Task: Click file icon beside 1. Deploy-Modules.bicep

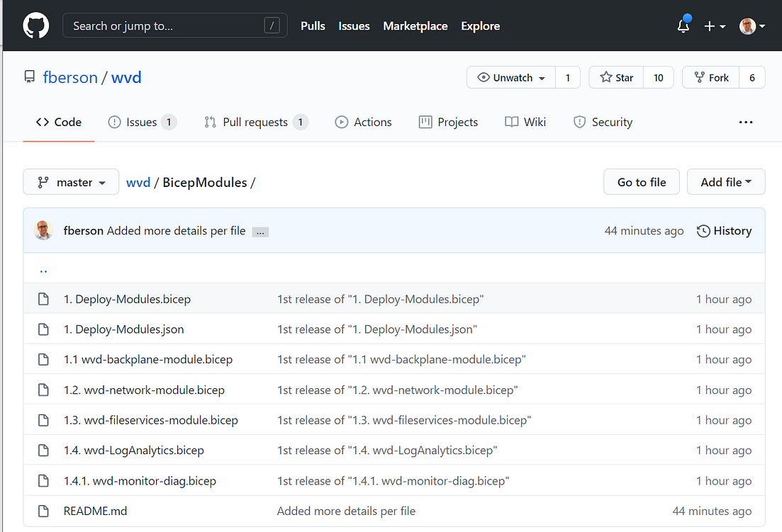Action: (43, 299)
